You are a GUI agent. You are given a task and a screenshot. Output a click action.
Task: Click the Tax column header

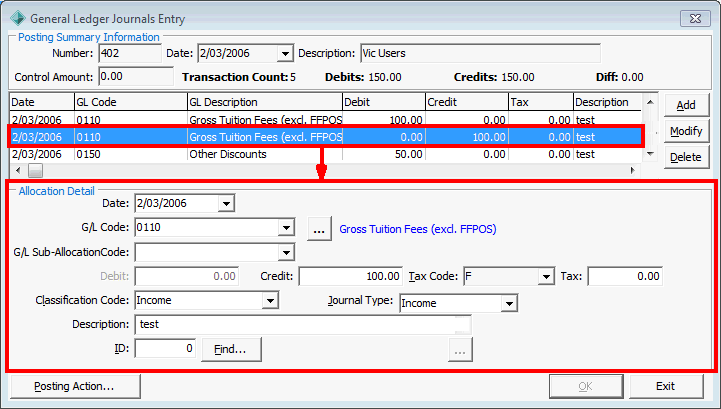tap(541, 102)
